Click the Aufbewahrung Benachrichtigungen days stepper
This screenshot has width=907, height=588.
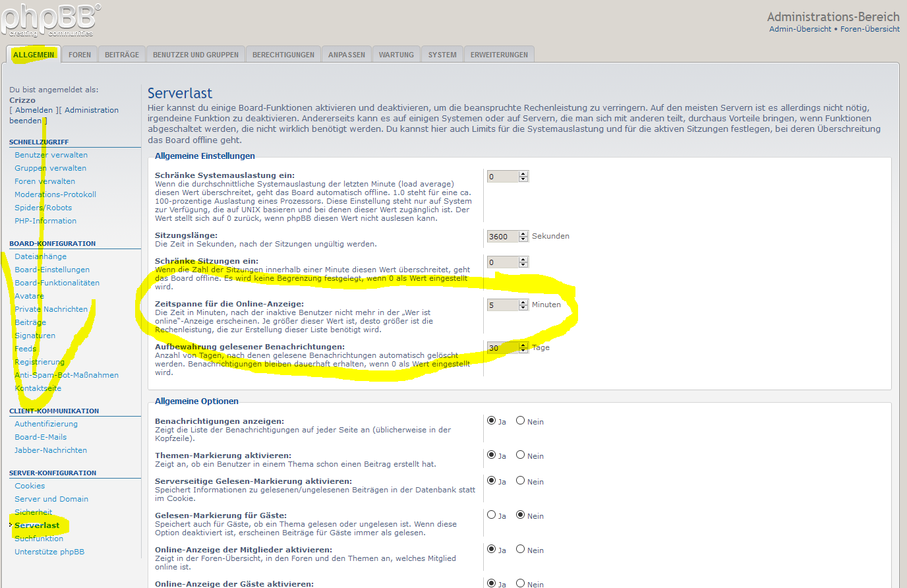[x=523, y=347]
